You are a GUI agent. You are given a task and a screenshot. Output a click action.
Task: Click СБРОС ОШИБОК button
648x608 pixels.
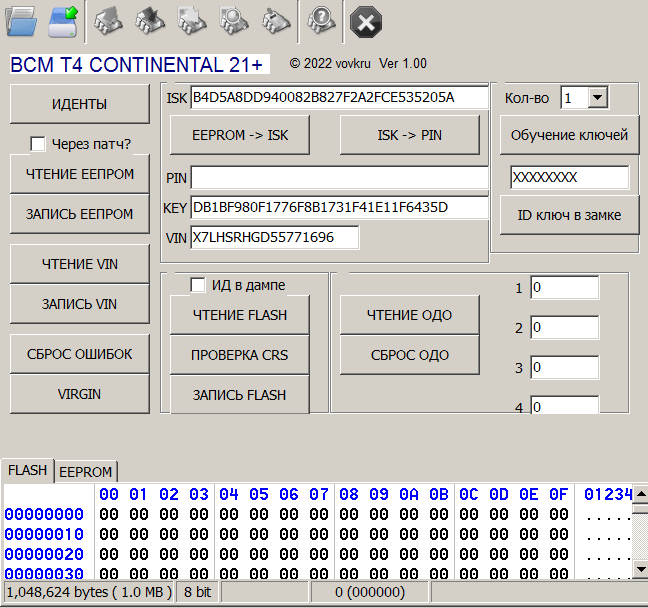click(x=79, y=354)
